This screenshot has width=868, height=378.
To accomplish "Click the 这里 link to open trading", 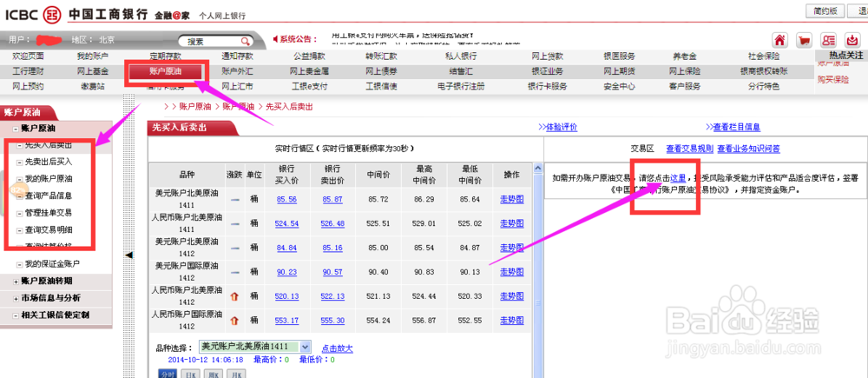I will [678, 178].
